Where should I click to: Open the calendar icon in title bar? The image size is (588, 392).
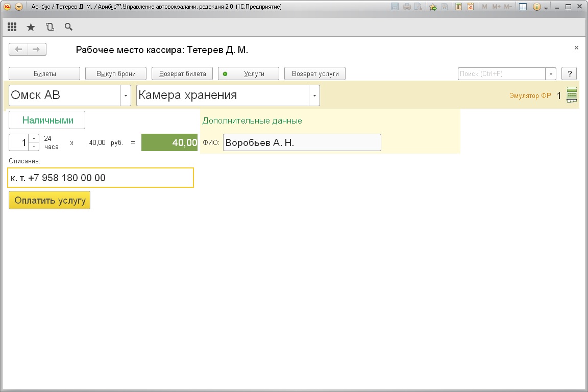tap(470, 7)
